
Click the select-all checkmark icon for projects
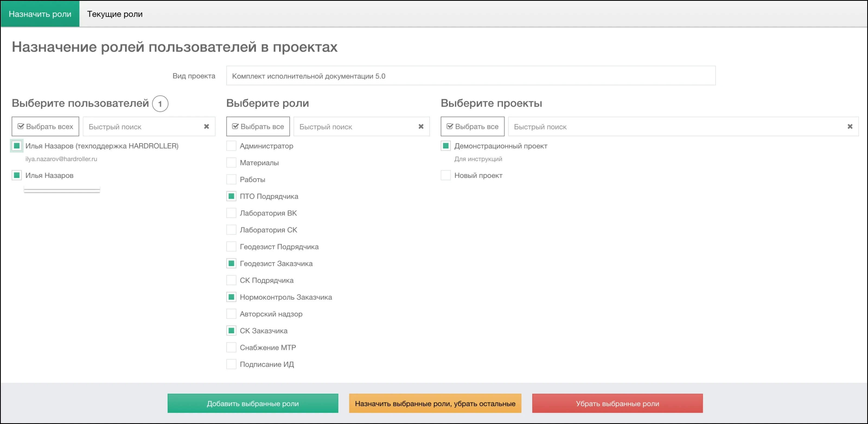click(x=450, y=126)
